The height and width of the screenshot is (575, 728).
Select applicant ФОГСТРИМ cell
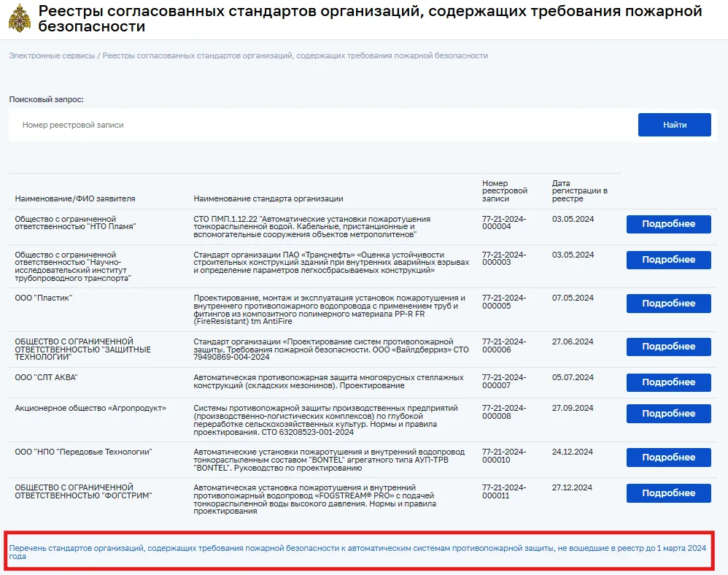[x=83, y=491]
